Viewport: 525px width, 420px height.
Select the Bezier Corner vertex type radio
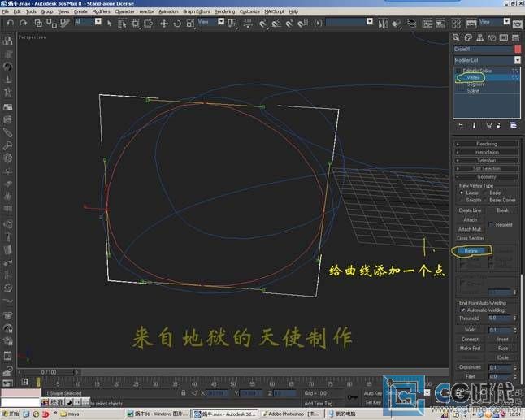[485, 200]
